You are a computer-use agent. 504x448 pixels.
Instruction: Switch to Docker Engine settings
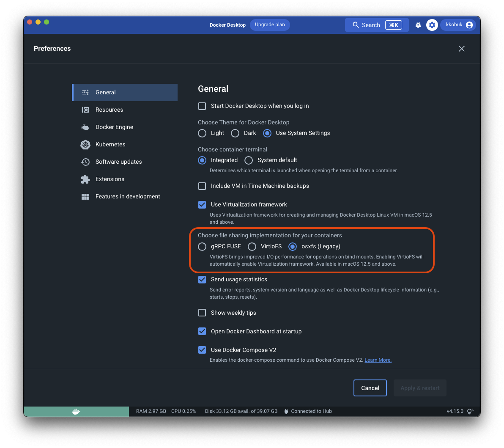pos(125,127)
